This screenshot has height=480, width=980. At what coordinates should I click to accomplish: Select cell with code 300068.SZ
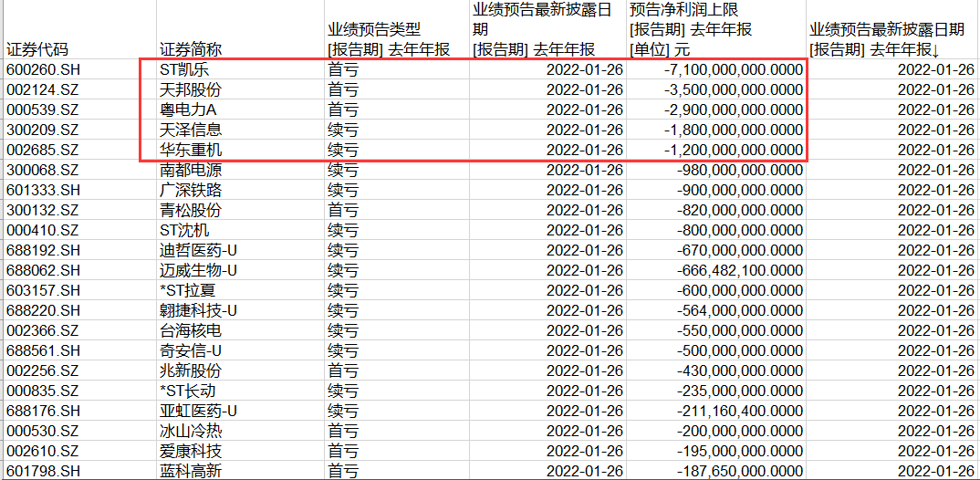[x=79, y=170]
